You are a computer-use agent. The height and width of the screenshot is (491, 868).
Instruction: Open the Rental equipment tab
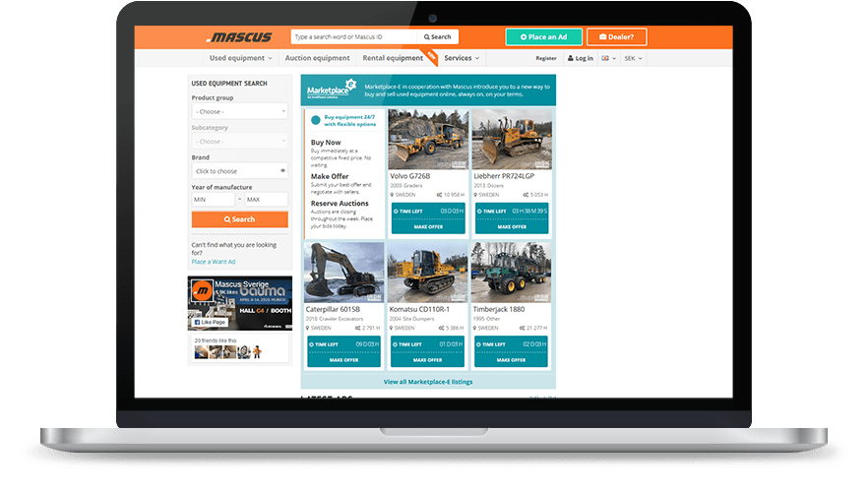coord(393,58)
